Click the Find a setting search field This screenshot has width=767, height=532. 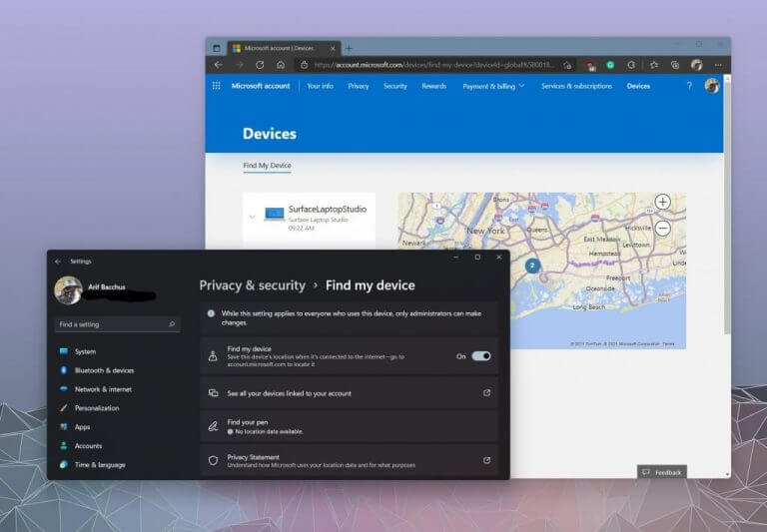(x=118, y=324)
